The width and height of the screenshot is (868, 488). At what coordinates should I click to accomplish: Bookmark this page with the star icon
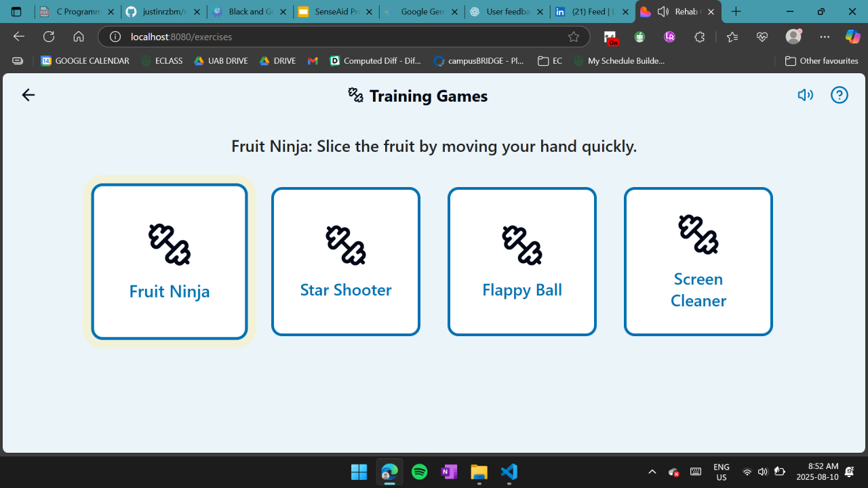click(x=574, y=37)
